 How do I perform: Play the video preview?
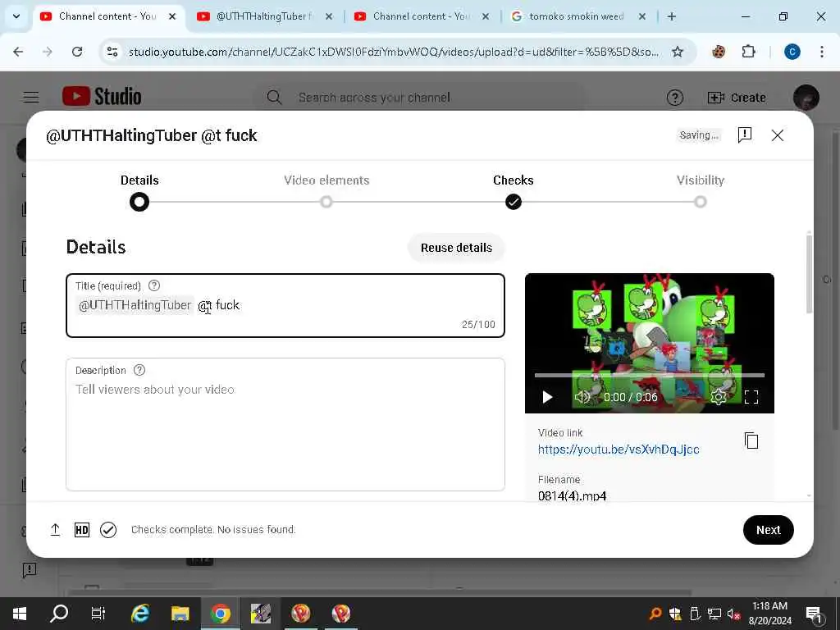[547, 397]
